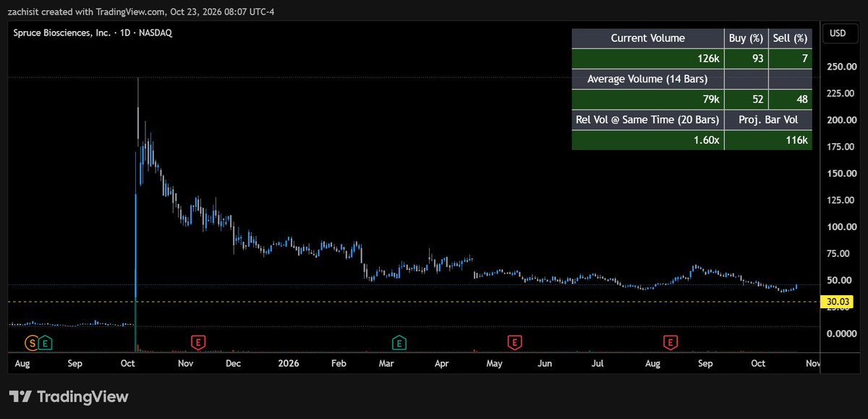Click Rel Vol @ Same Time (20 Bars) cell

(648, 119)
